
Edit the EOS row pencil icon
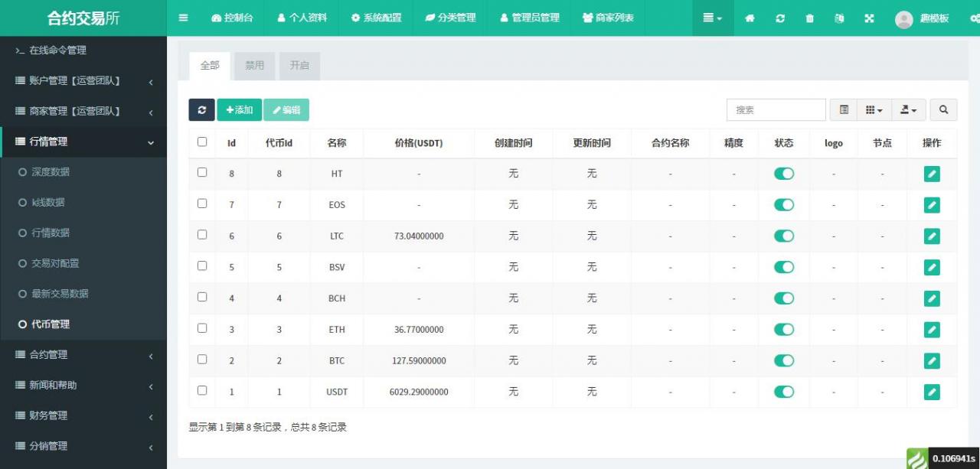(x=932, y=205)
